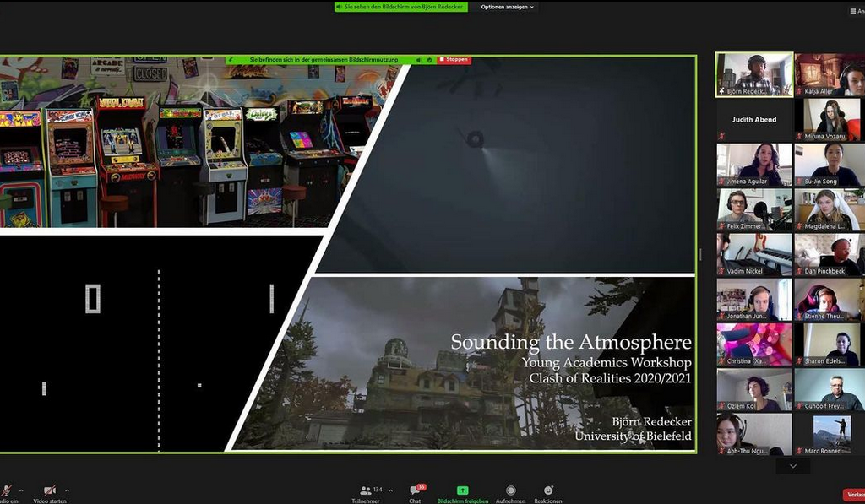Click muted mic icon on Judith Abend tile

coord(721,136)
